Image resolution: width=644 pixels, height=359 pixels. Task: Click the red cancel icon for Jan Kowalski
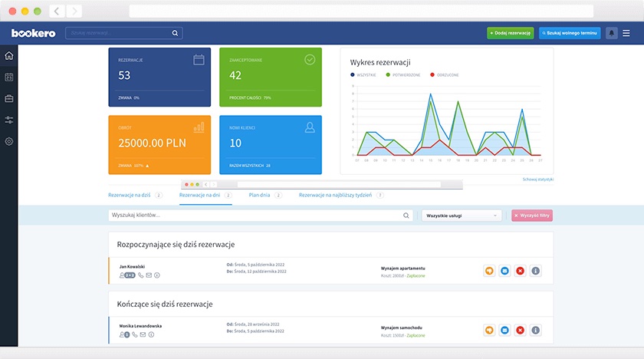520,271
